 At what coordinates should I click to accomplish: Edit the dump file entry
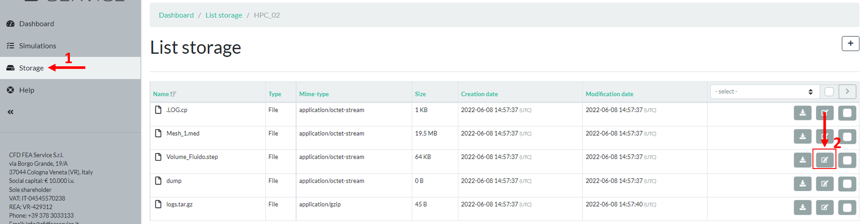(824, 184)
